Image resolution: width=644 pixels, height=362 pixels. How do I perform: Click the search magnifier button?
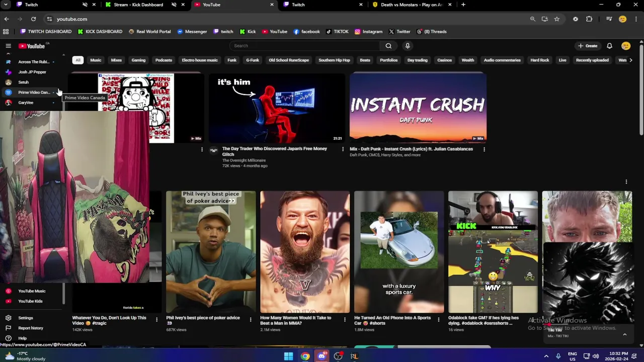(x=388, y=46)
